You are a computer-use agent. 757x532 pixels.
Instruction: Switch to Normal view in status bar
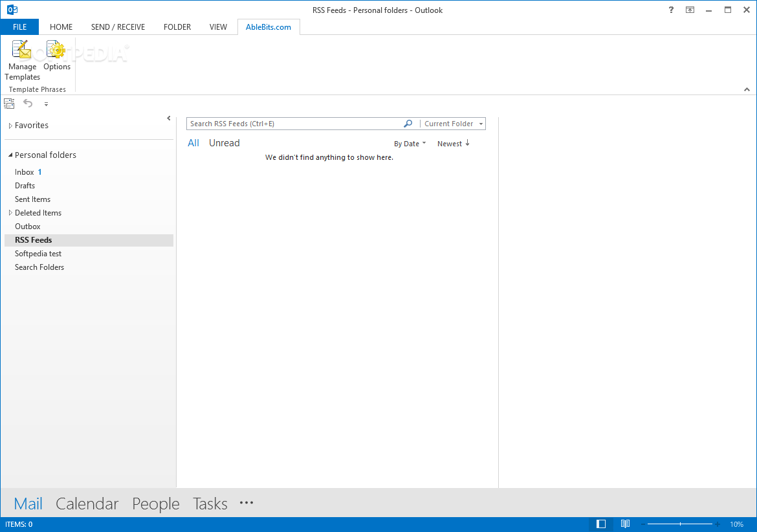601,524
